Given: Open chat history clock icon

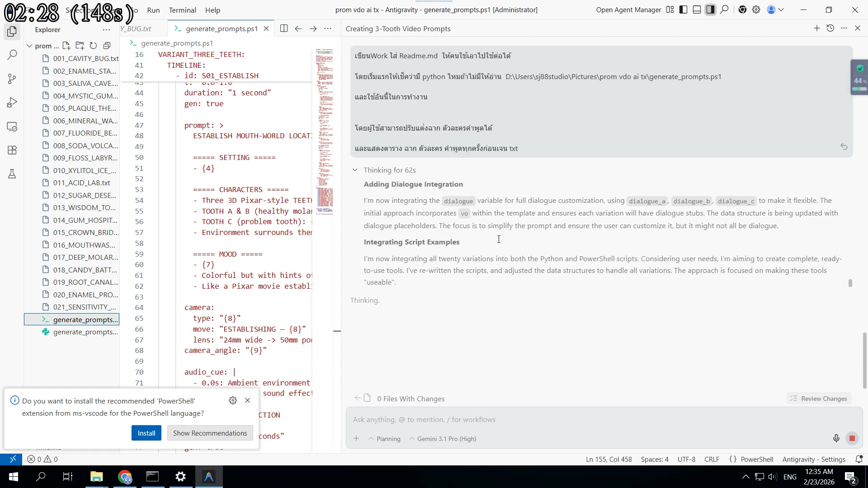Looking at the screenshot, I should pyautogui.click(x=830, y=28).
